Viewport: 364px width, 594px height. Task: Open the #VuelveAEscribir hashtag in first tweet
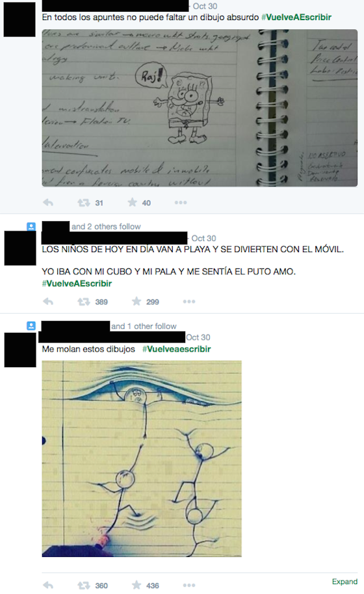[x=296, y=17]
